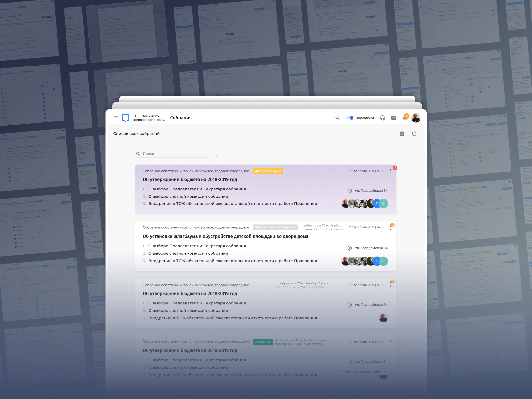The image size is (532, 399).
Task: Open the options menu on the шлагбаум card
Action: pyautogui.click(x=390, y=228)
